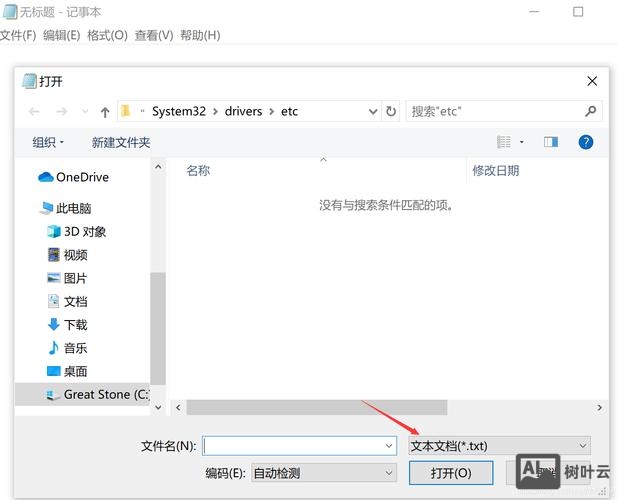
Task: Click the 新建文件夹 button
Action: click(121, 143)
